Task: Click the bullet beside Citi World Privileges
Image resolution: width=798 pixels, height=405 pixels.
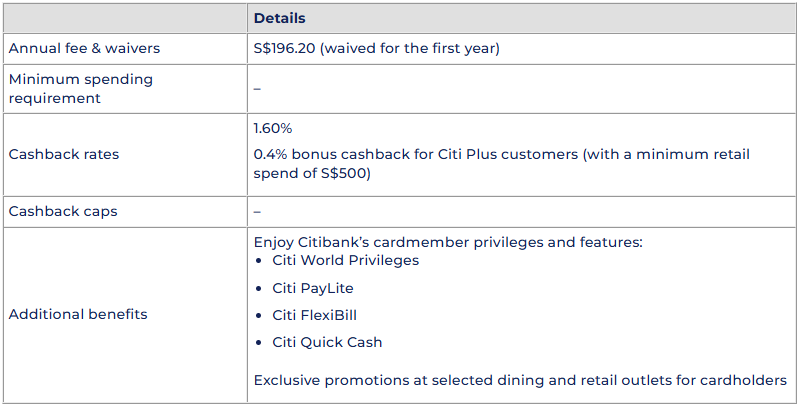Action: coord(259,261)
